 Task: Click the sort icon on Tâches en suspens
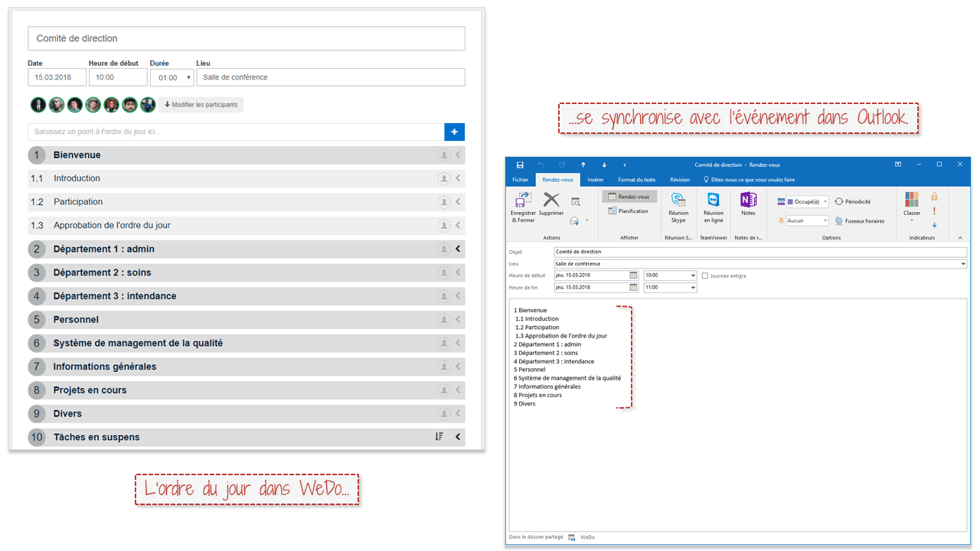pyautogui.click(x=439, y=437)
